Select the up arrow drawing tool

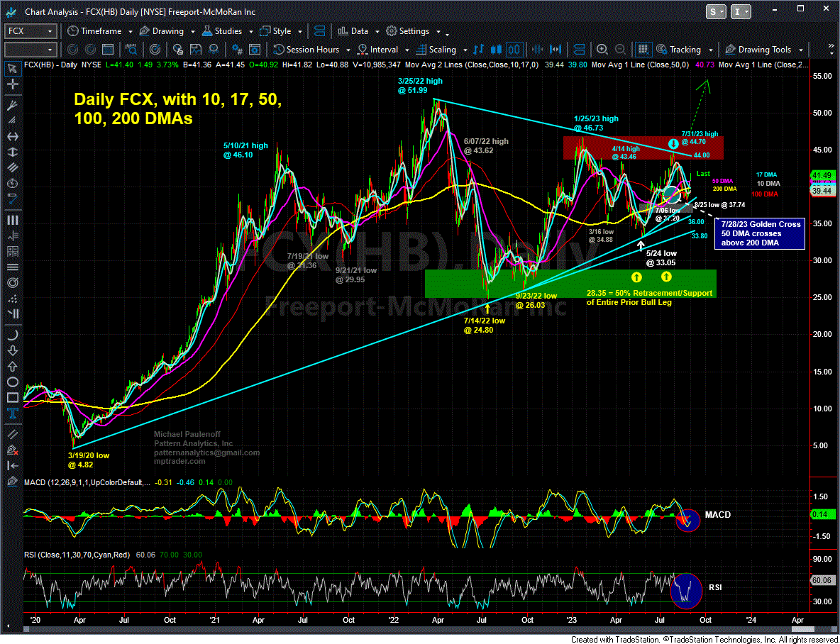click(13, 367)
